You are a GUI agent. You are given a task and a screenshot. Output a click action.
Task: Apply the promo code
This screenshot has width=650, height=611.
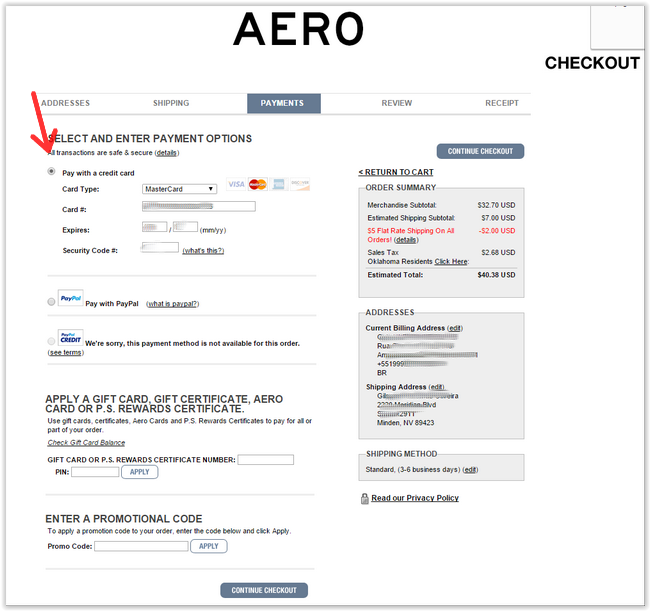pyautogui.click(x=209, y=546)
